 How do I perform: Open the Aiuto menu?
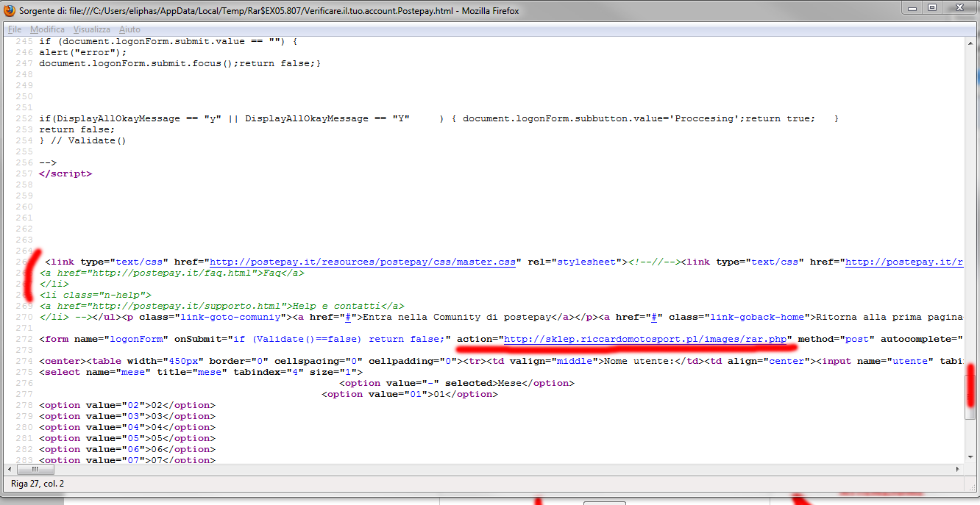pos(129,29)
